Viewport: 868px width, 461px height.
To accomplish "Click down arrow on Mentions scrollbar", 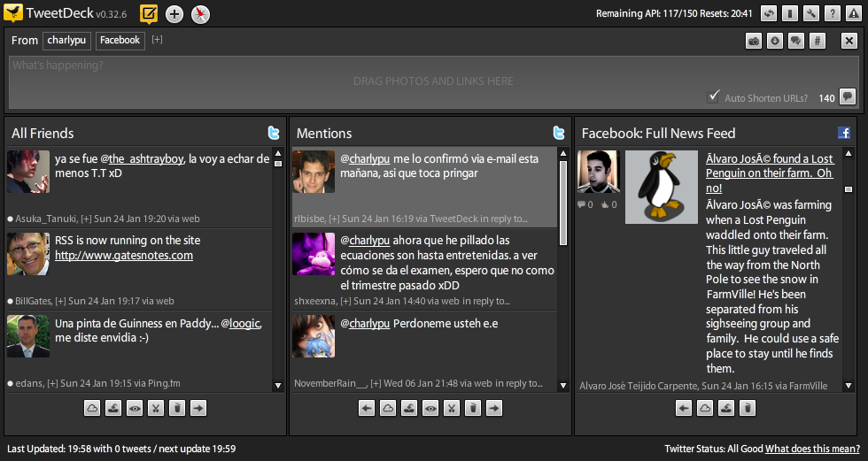I will [563, 385].
